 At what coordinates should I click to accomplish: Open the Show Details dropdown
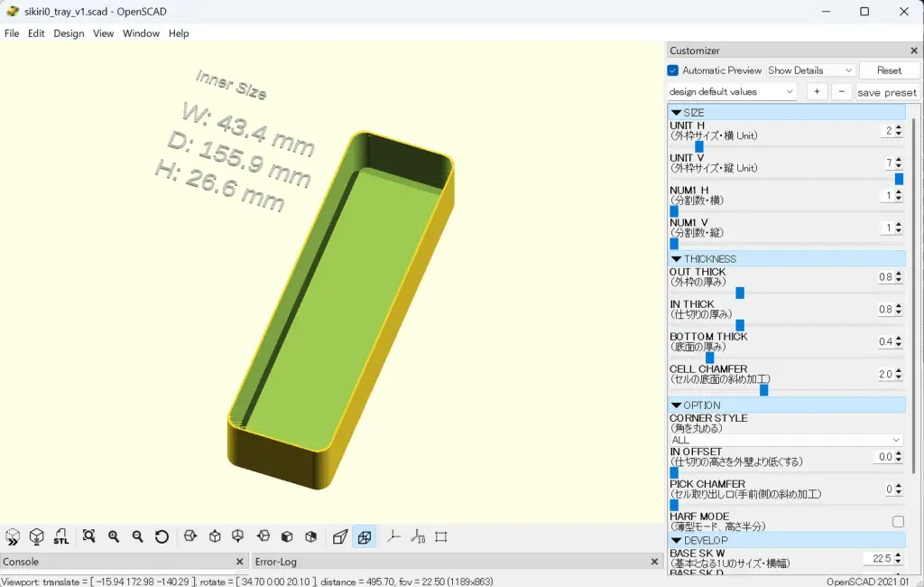coord(809,70)
